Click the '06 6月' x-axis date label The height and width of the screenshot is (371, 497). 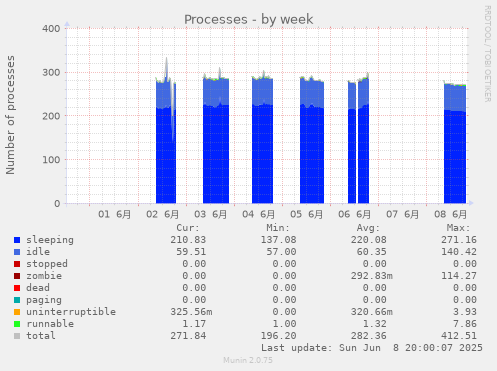(x=354, y=214)
